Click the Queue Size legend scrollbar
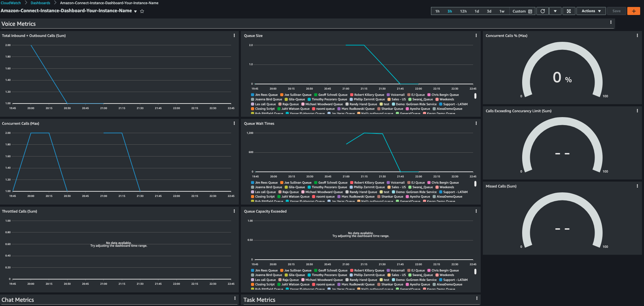644x306 pixels. [x=475, y=96]
